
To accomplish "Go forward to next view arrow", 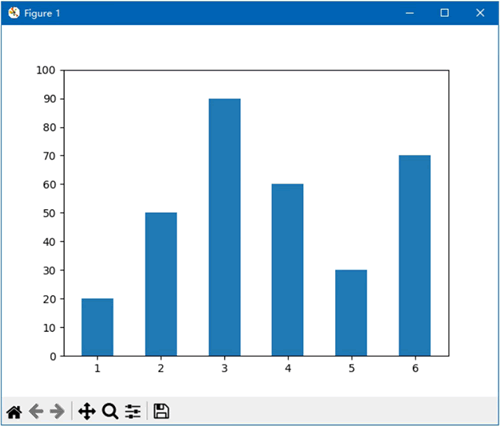I will coord(57,411).
